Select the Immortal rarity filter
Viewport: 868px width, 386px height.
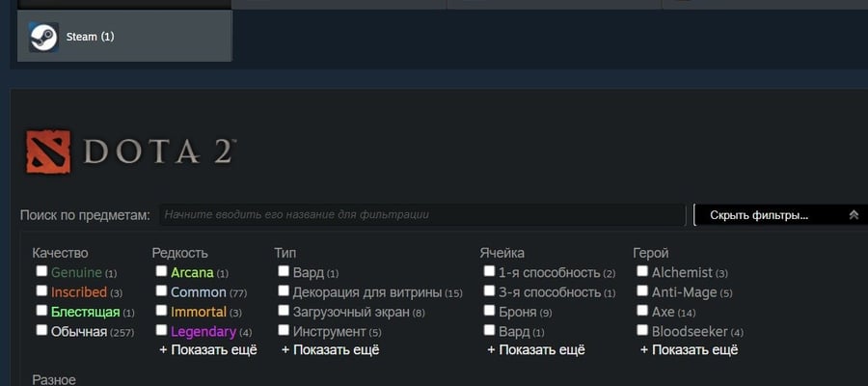(161, 310)
